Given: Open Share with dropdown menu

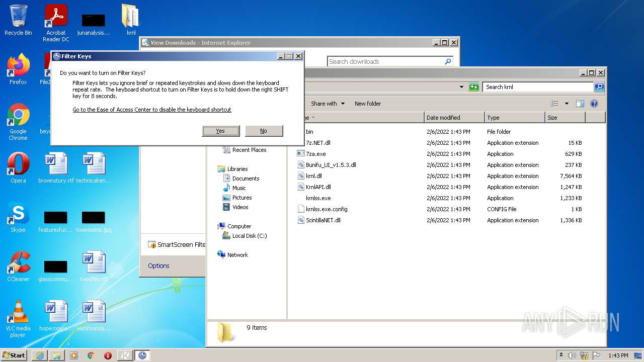Looking at the screenshot, I should click(x=328, y=104).
